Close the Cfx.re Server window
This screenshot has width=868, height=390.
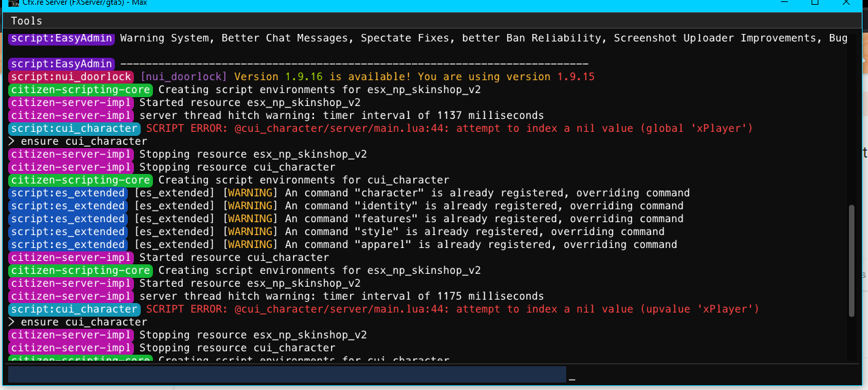point(846,3)
